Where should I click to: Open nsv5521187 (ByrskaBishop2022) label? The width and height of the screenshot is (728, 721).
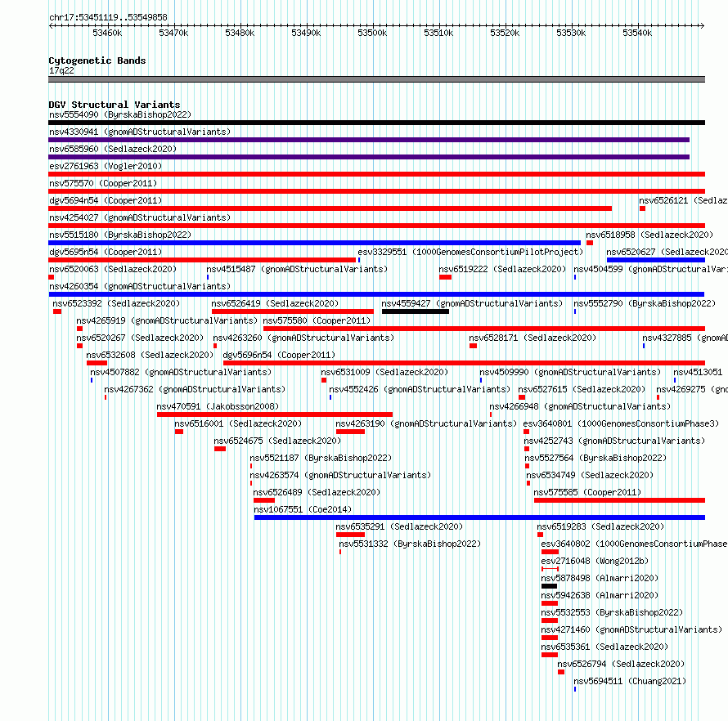coord(321,458)
